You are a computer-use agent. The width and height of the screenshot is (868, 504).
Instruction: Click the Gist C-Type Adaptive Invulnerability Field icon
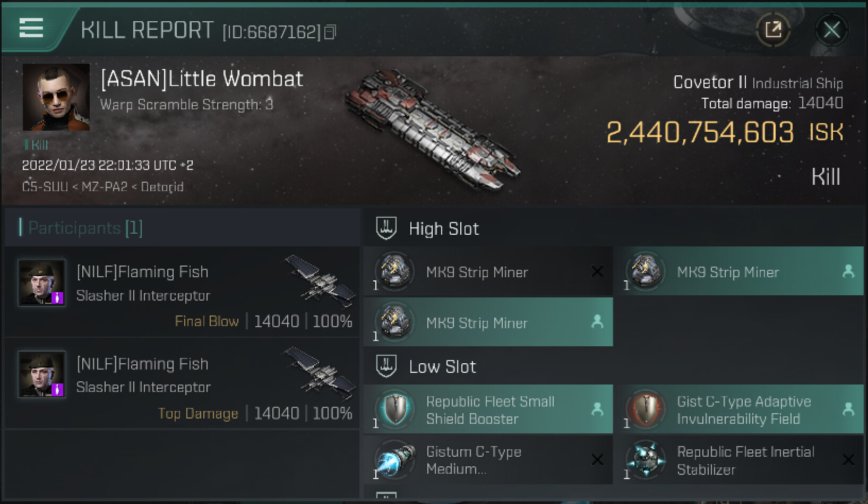click(646, 409)
